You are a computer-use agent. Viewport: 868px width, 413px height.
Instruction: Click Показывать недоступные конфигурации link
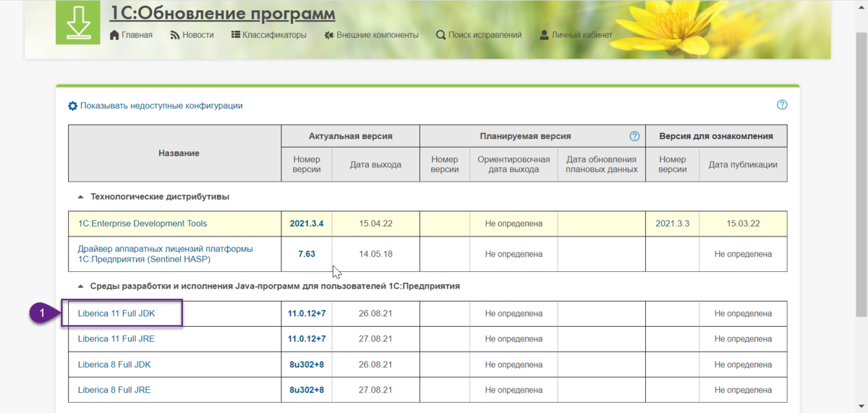(x=161, y=106)
